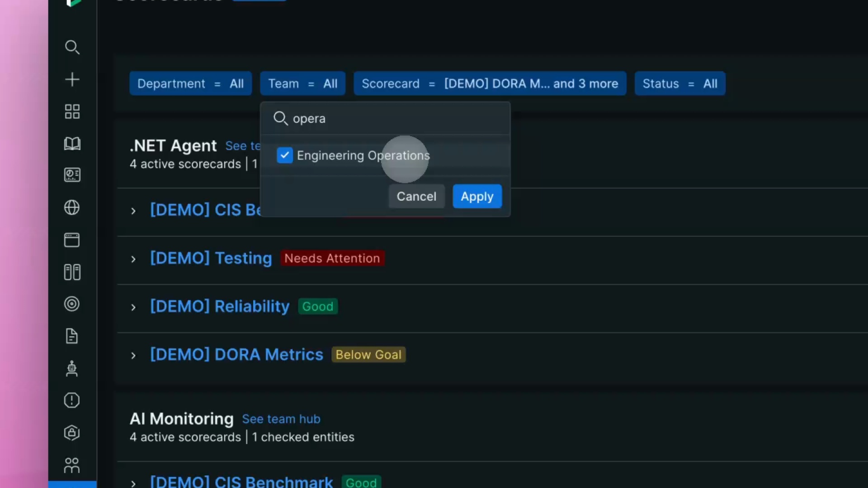
Task: Click the document icon in sidebar
Action: [72, 336]
